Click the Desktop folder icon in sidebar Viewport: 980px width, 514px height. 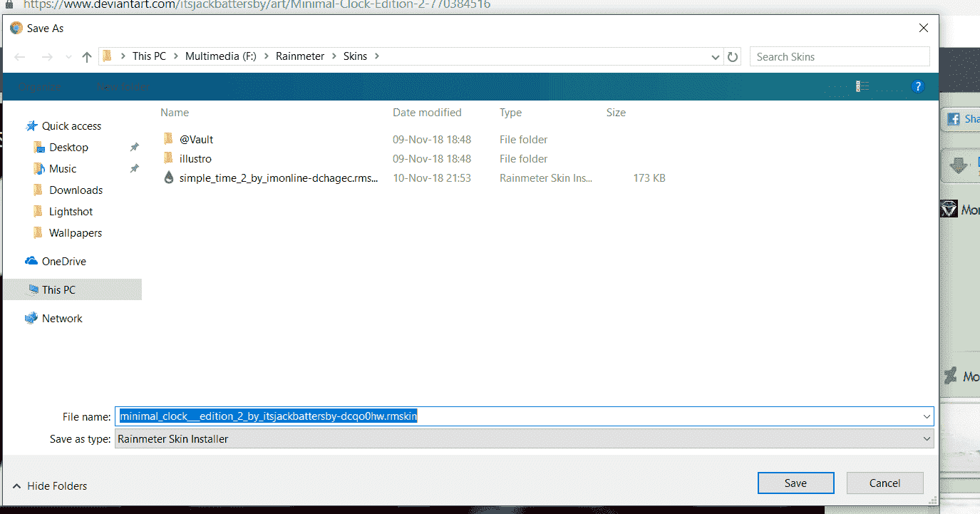(x=38, y=148)
